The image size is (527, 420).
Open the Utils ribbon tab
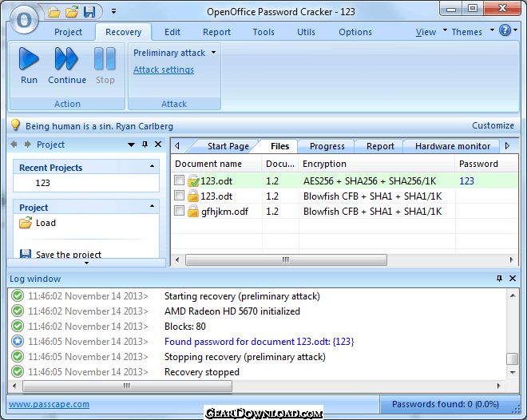click(306, 32)
